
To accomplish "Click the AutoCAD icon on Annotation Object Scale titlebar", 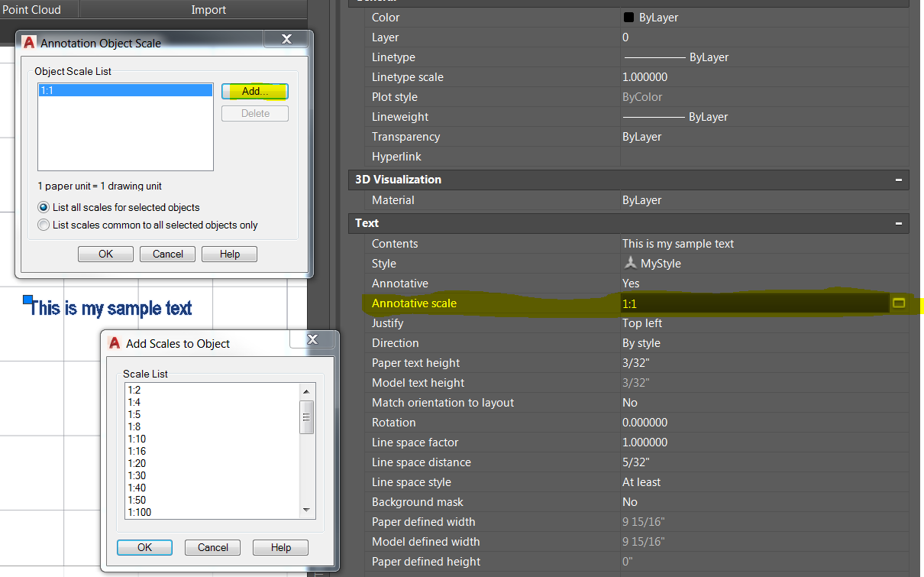I will tap(29, 43).
